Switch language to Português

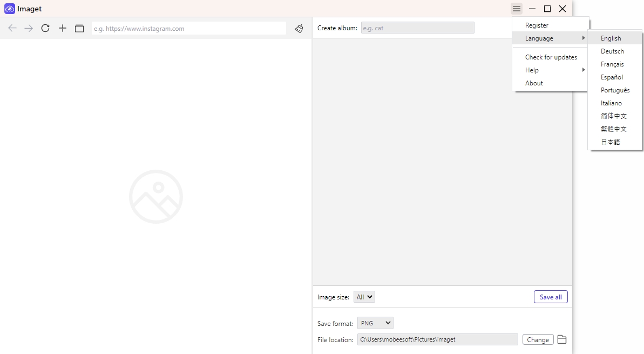615,90
